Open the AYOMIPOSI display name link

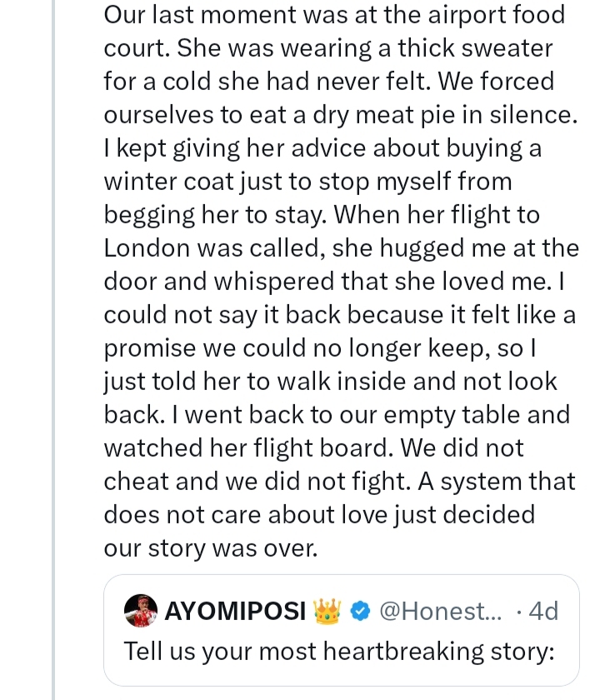[235, 612]
